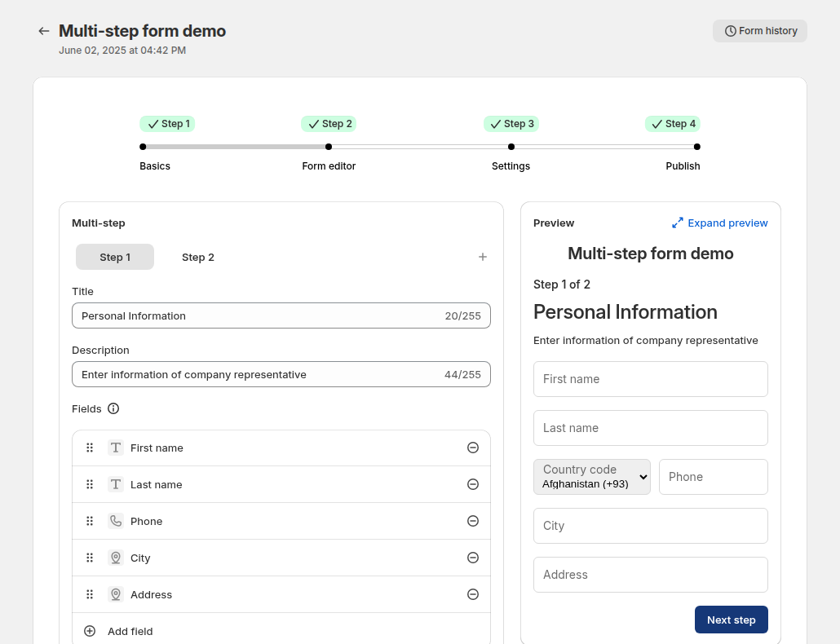This screenshot has width=840, height=644.
Task: Click the Add field plus icon
Action: point(90,631)
